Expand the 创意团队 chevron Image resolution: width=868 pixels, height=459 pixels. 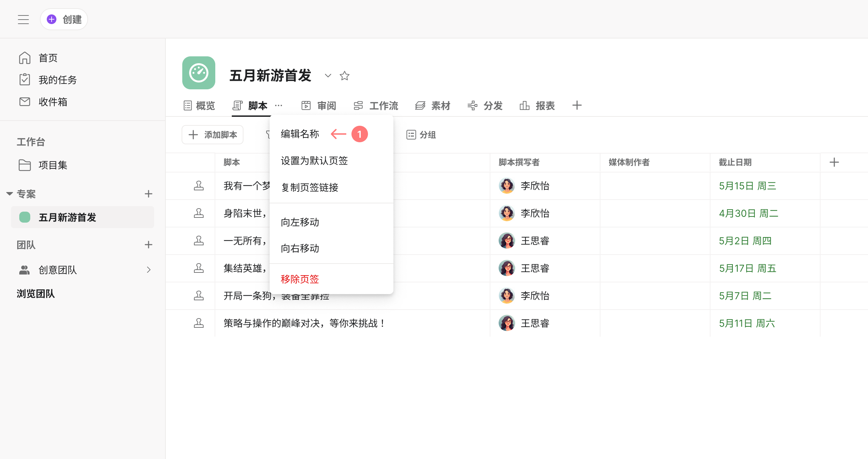pos(149,270)
